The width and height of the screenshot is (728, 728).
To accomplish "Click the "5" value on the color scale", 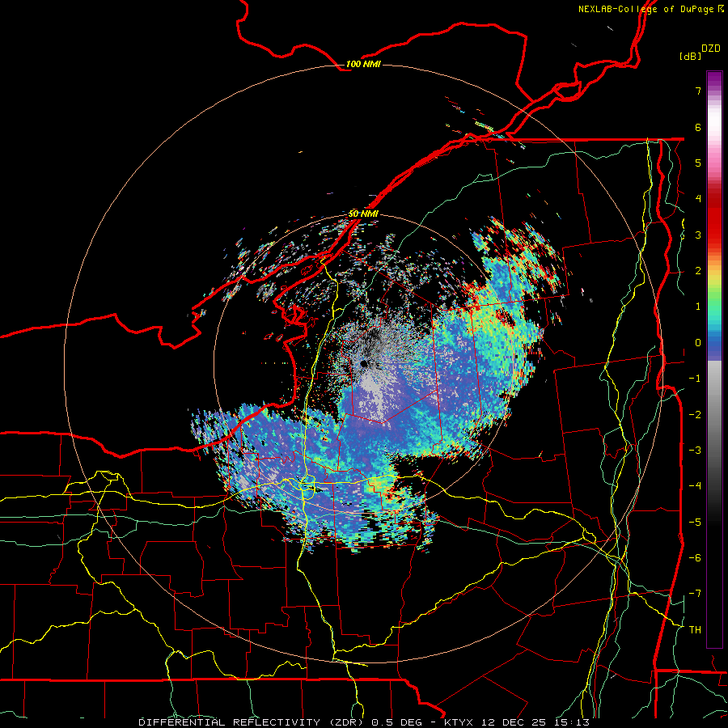I will coord(698,163).
